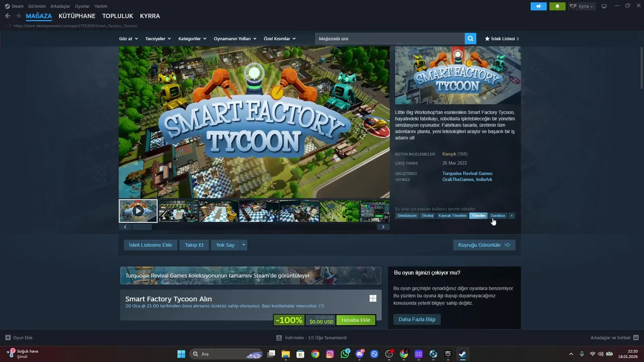644x362 pixels.
Task: Open Chrome from the taskbar
Action: point(315,354)
